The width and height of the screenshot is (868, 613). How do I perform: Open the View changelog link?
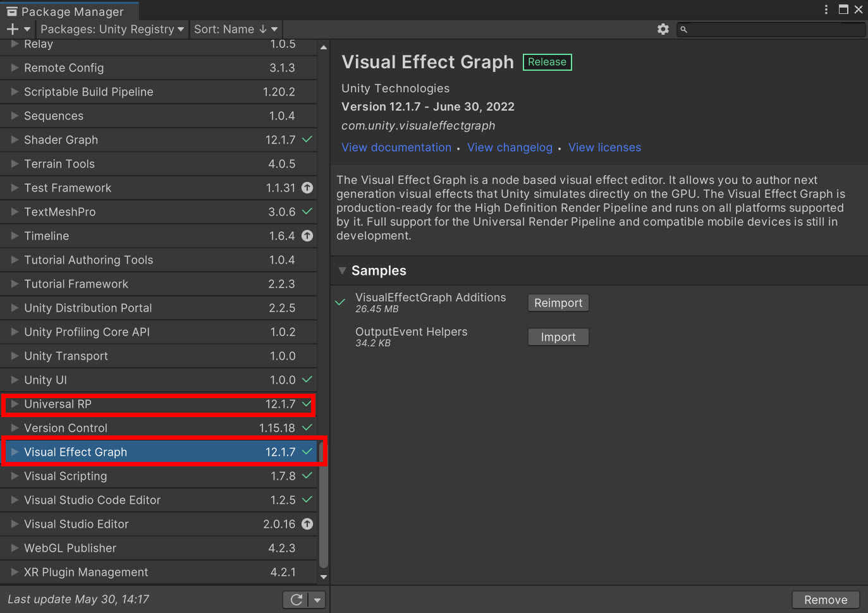click(510, 147)
